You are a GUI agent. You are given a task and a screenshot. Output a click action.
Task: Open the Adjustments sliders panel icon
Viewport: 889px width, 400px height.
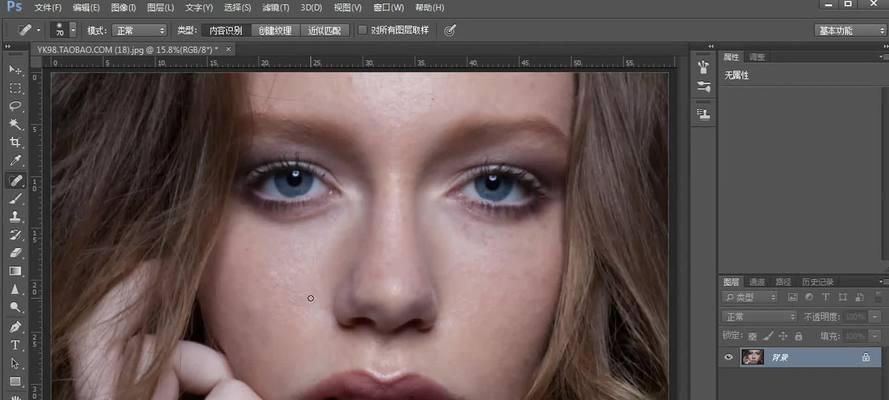pyautogui.click(x=704, y=87)
